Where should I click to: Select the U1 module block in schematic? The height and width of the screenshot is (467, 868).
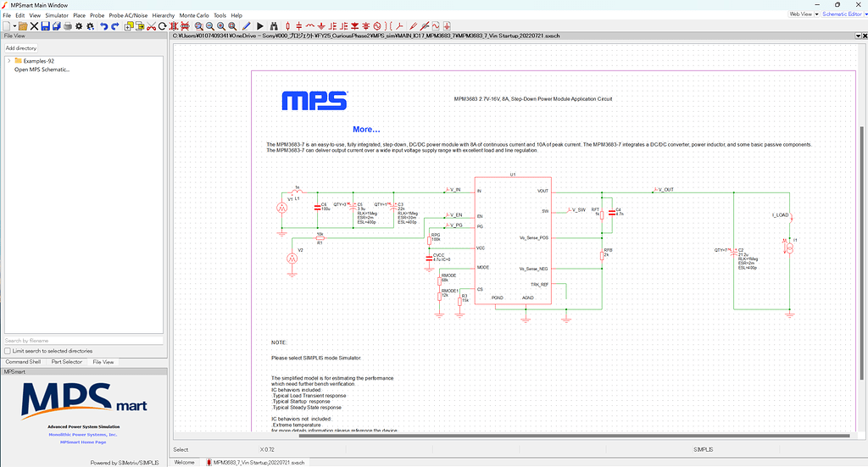click(x=513, y=241)
